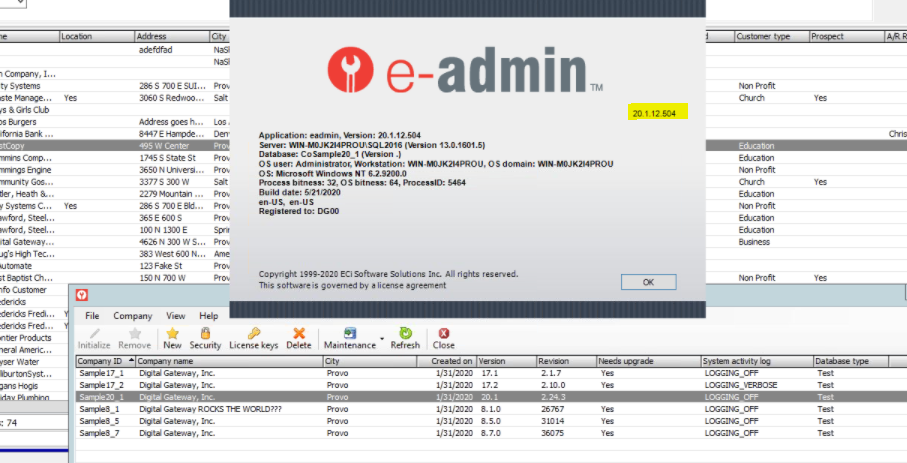Select the Boys & Girls Club row
This screenshot has width=907, height=463.
tap(115, 110)
